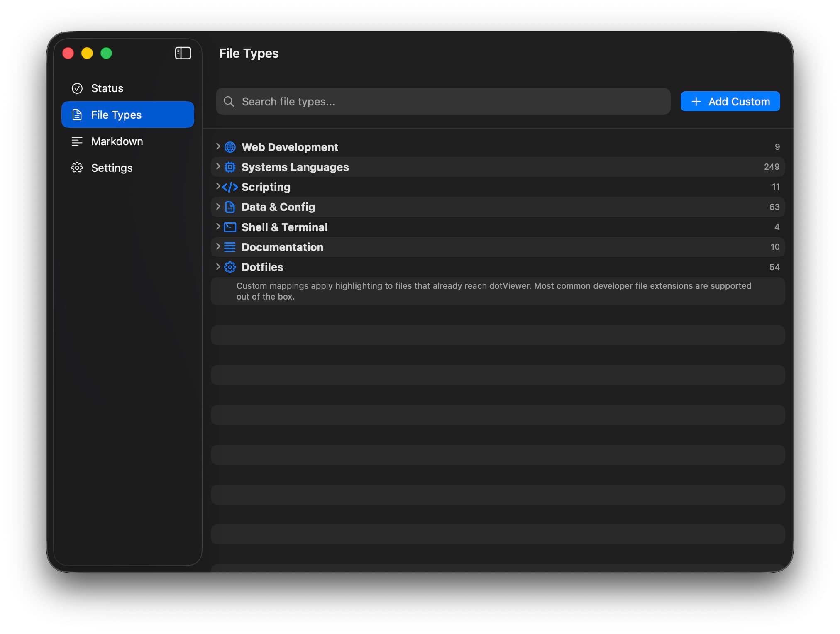Screen dimensions: 840x634
Task: Click the File Types document icon
Action: (x=77, y=115)
